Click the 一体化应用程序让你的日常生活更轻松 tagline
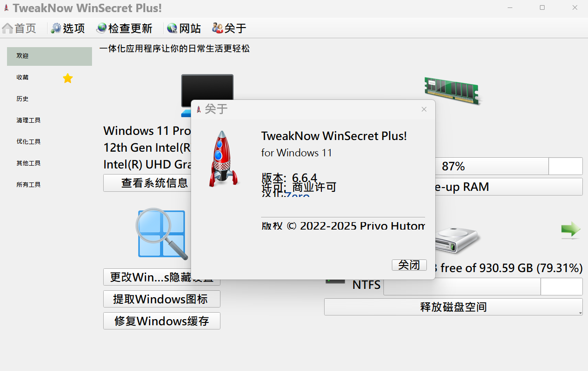The image size is (588, 371). point(175,49)
